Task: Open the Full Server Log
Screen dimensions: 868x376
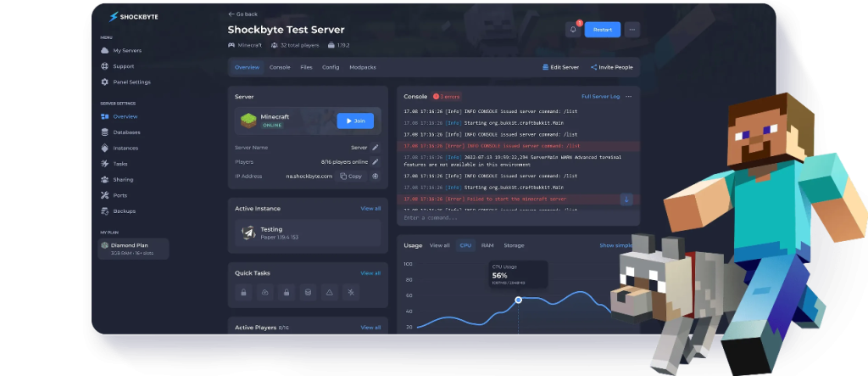Action: (601, 97)
